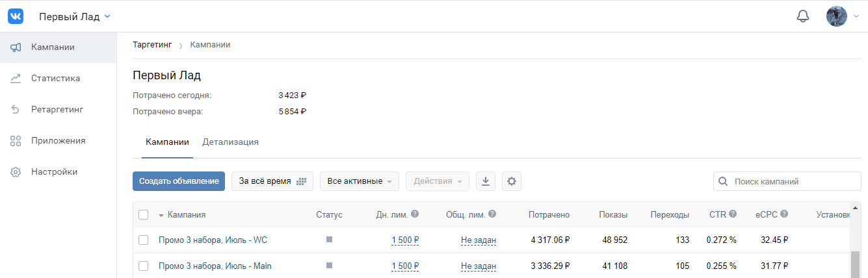Image resolution: width=868 pixels, height=278 pixels.
Task: Click the help icon beside eCPC
Action: pos(784,214)
